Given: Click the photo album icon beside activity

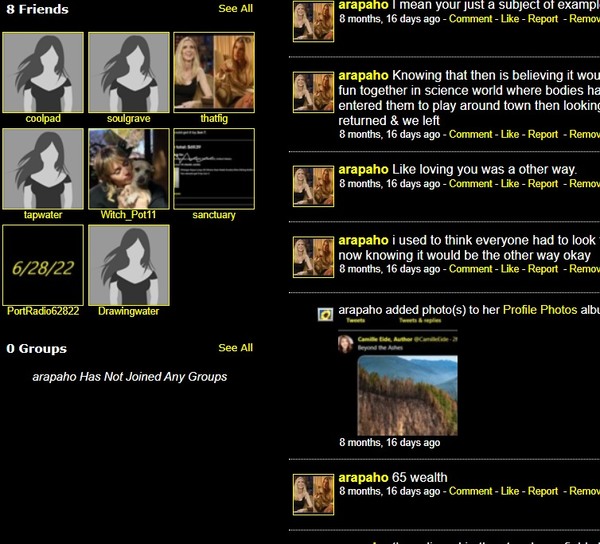Looking at the screenshot, I should (325, 314).
